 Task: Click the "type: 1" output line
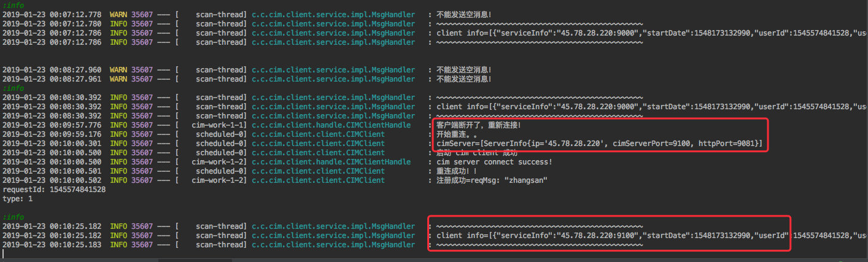(x=18, y=199)
